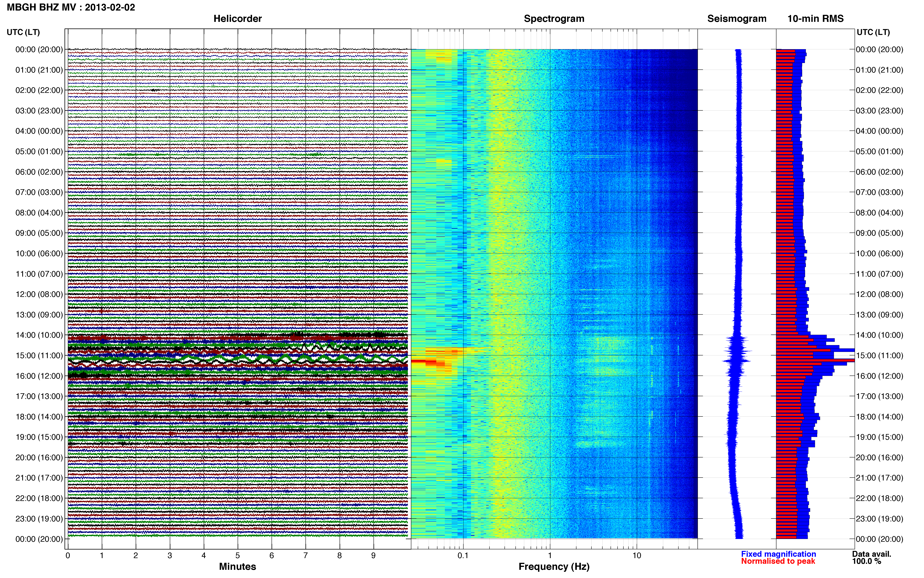Click left axis label '05:00 (01:00)'
This screenshot has width=924, height=578.
pos(39,151)
